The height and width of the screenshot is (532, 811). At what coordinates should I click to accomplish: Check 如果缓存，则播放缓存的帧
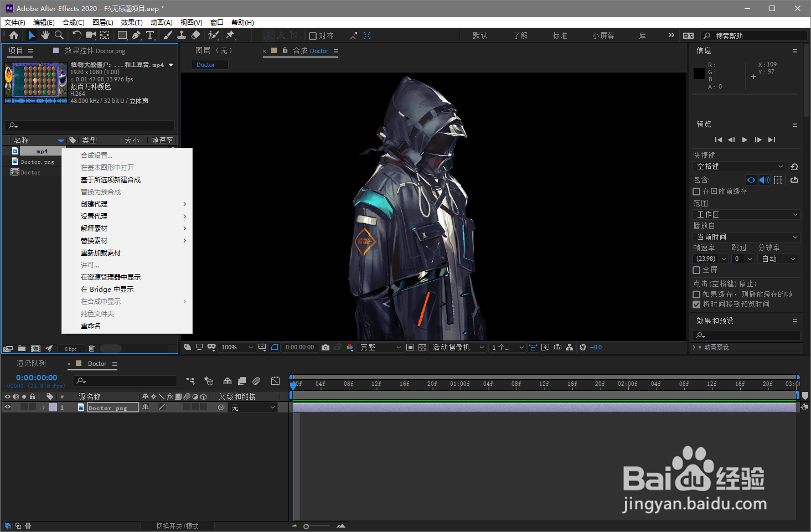click(x=696, y=295)
